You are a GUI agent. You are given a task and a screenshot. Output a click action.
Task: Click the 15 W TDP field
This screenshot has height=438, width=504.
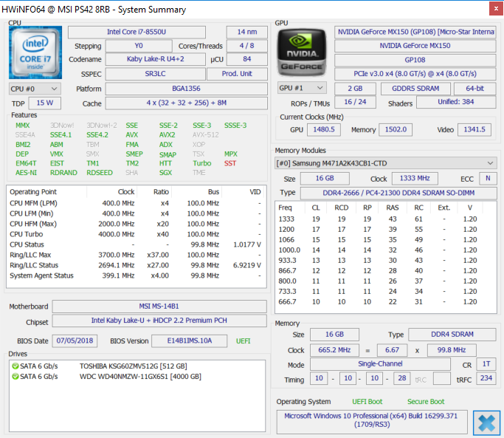45,103
